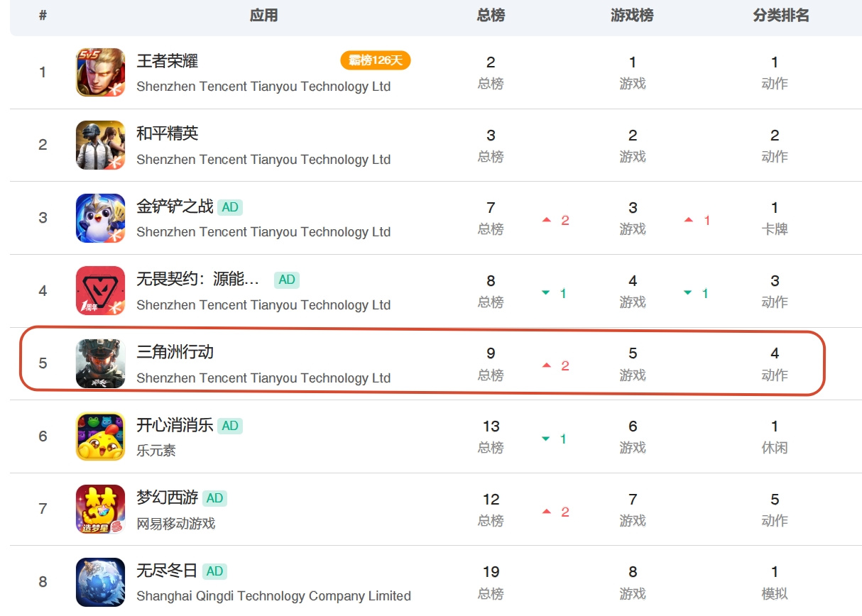Sort by the 游戏榜 column header
Screen dimensions: 862x616
point(632,16)
